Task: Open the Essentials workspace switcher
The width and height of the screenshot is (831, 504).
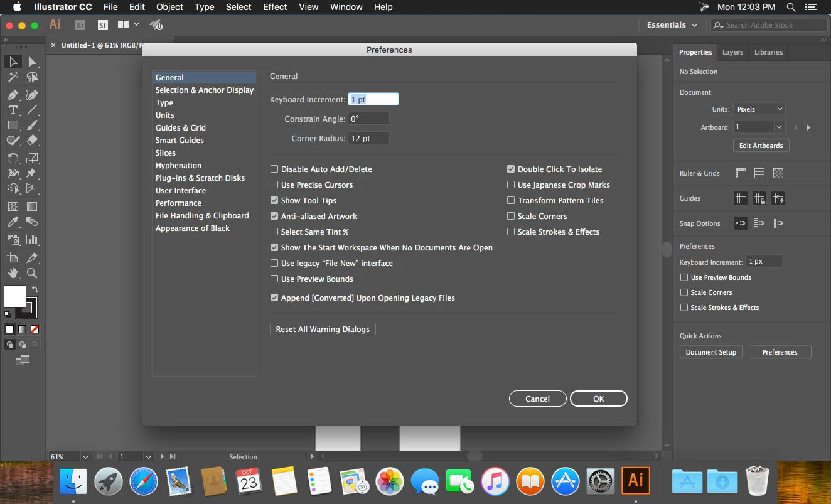Action: pyautogui.click(x=672, y=25)
